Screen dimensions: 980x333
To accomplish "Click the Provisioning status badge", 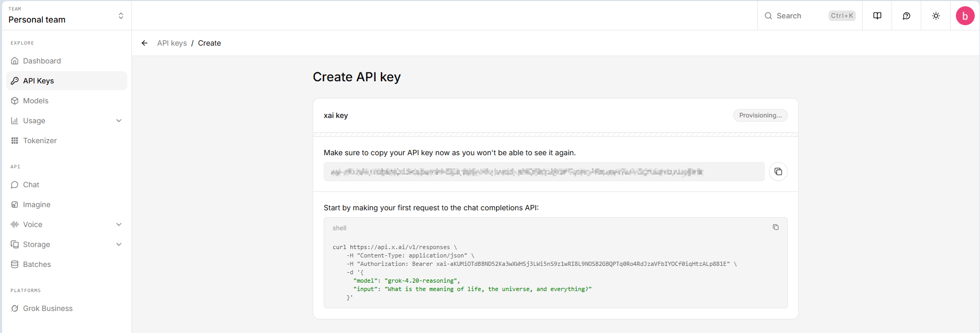I will click(x=760, y=115).
